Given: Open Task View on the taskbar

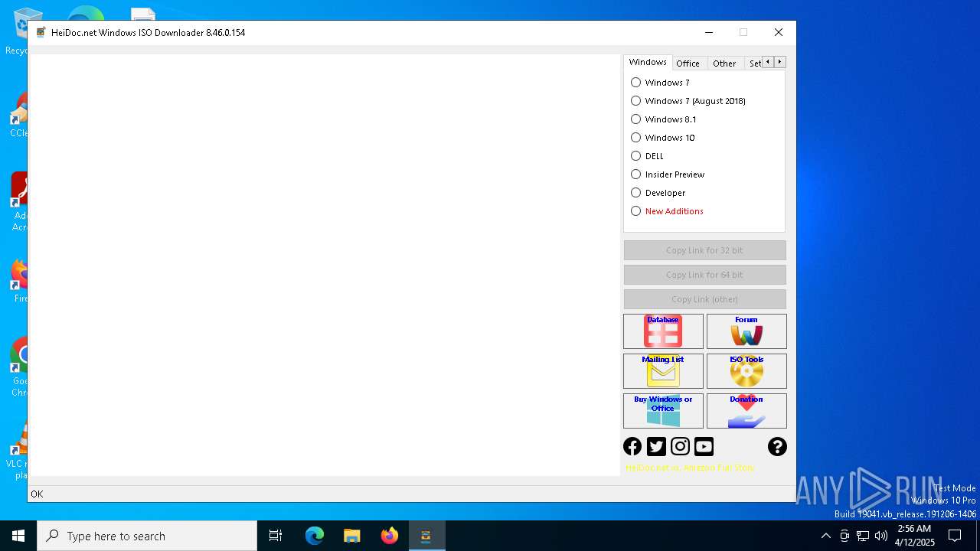Looking at the screenshot, I should point(276,536).
